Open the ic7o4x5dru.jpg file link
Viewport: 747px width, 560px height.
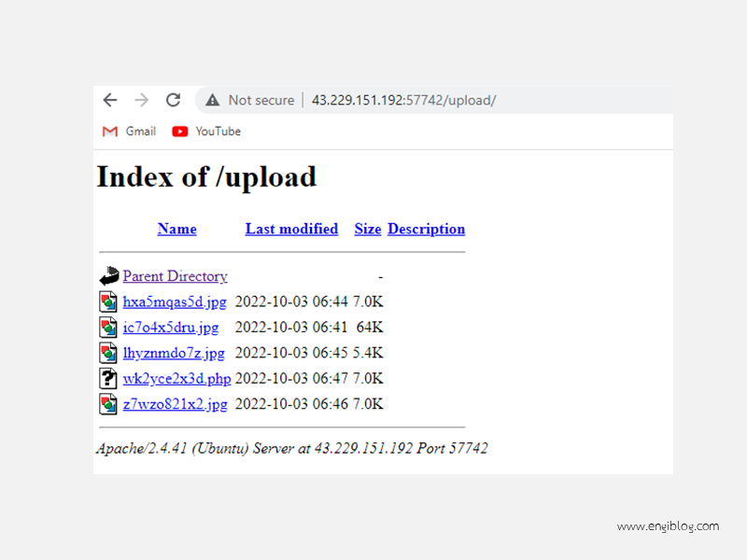click(x=171, y=328)
